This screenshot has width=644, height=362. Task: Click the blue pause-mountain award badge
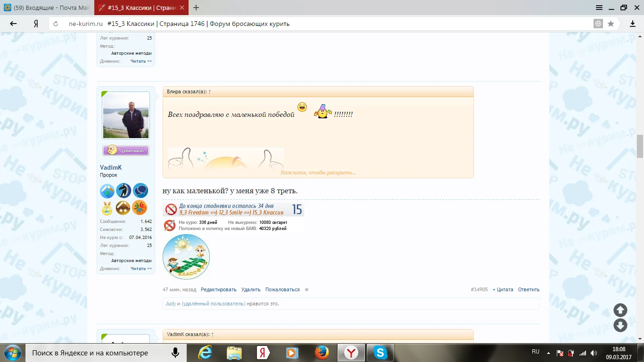pos(107,191)
